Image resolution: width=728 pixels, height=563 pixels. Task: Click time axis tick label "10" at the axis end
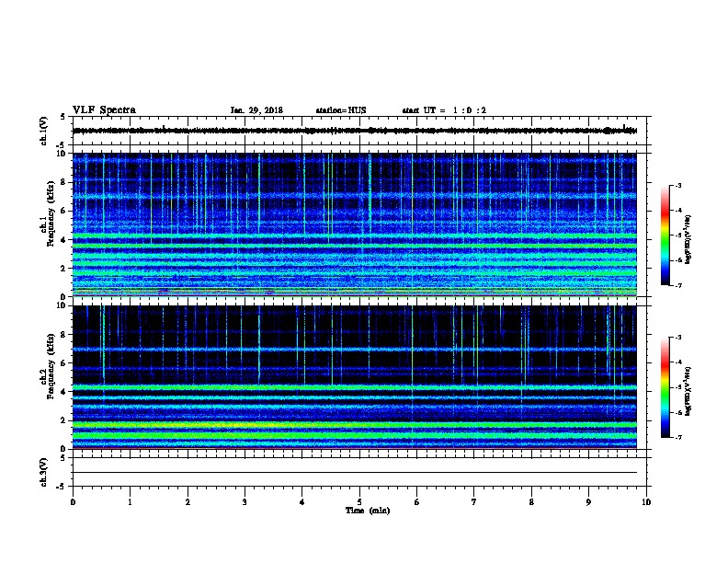point(646,502)
